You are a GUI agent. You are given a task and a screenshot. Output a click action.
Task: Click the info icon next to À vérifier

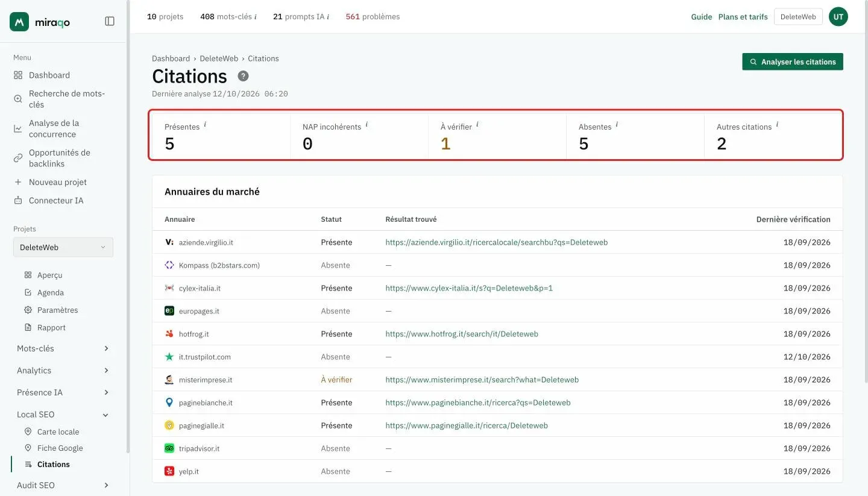pyautogui.click(x=477, y=124)
